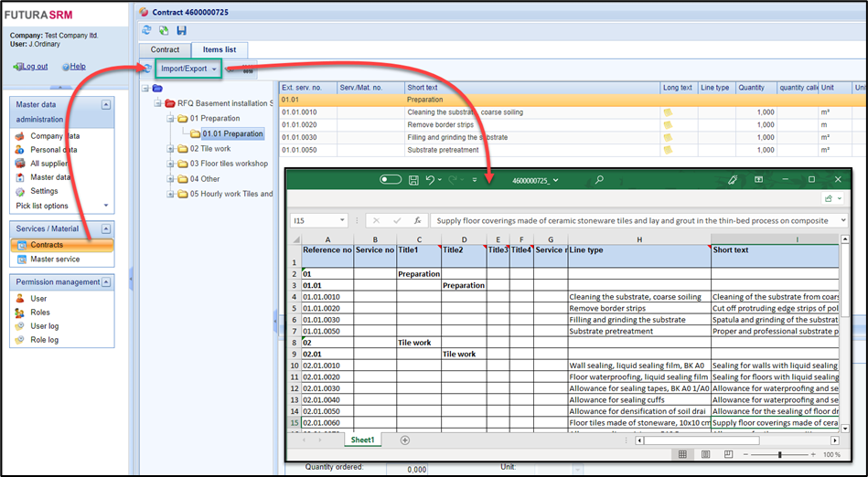Open the Import/Export dropdown

(x=188, y=69)
